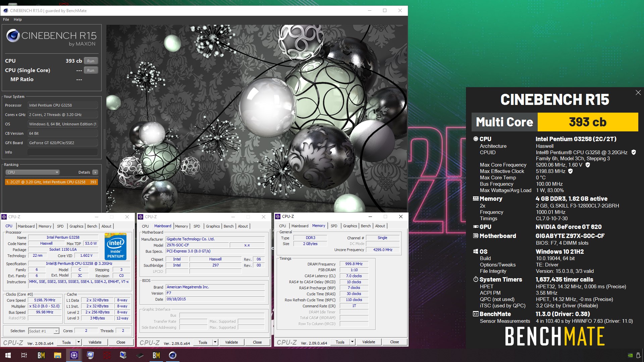Image resolution: width=644 pixels, height=362 pixels.
Task: Click the verified shield beside Max Effective Clock
Action: pyautogui.click(x=570, y=171)
